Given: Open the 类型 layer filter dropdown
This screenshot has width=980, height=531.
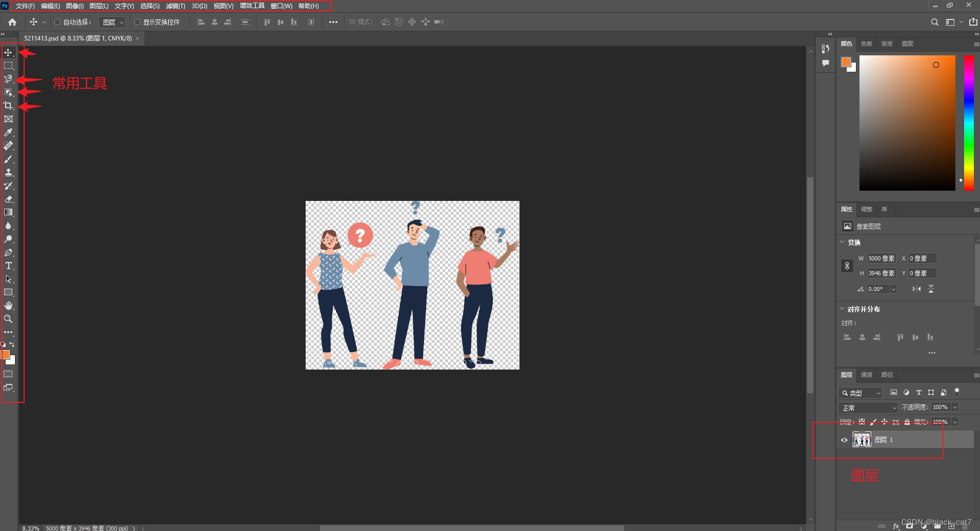Looking at the screenshot, I should [x=860, y=393].
